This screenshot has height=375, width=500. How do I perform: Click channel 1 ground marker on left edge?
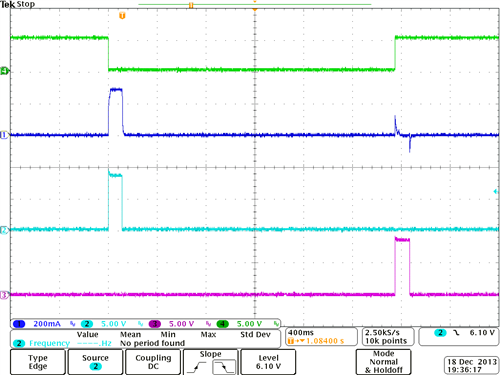(x=4, y=135)
